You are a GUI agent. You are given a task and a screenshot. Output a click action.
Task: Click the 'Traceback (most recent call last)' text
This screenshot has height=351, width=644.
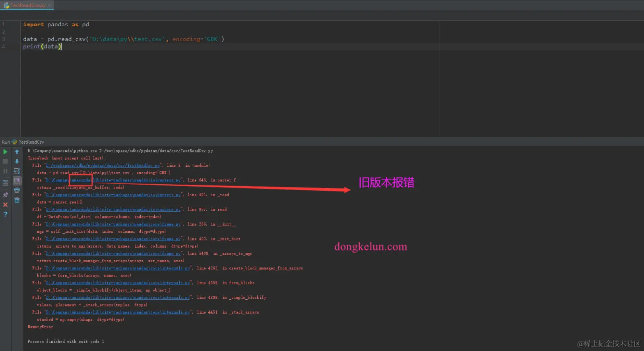click(66, 158)
